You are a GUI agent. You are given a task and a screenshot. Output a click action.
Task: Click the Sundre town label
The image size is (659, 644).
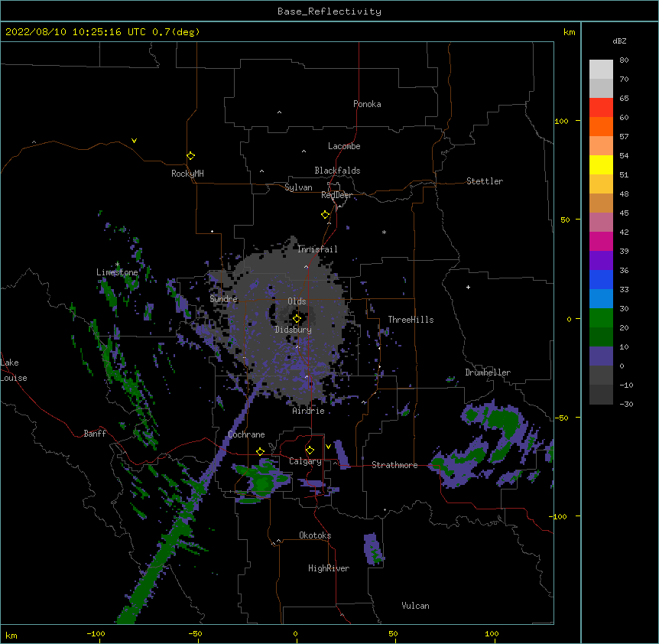(x=223, y=299)
